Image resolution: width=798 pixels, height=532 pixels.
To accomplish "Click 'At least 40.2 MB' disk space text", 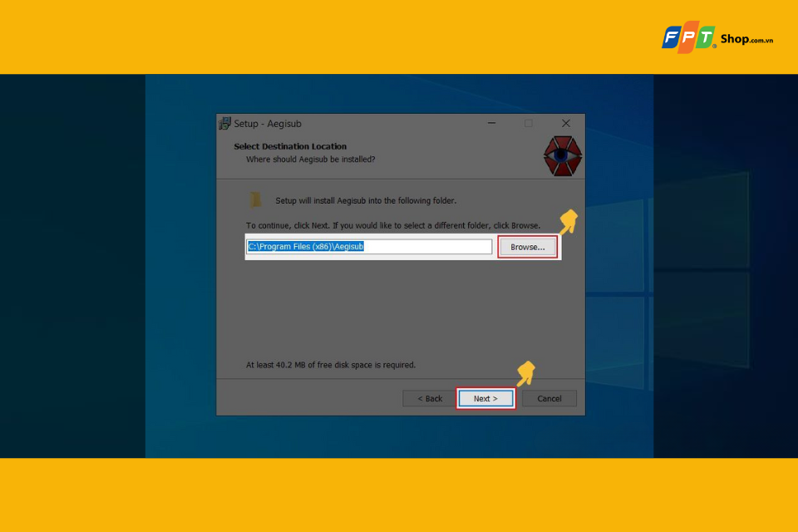I will 331,365.
